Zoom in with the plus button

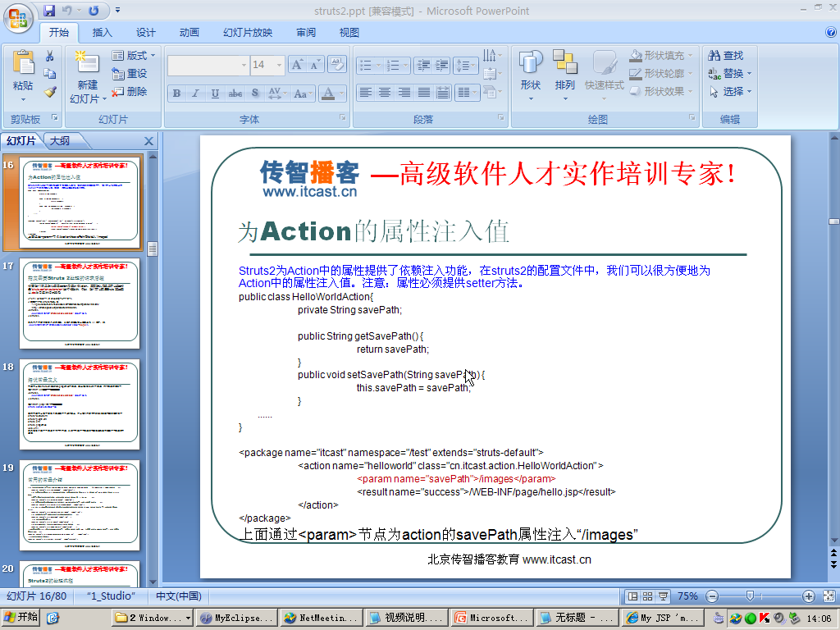808,596
